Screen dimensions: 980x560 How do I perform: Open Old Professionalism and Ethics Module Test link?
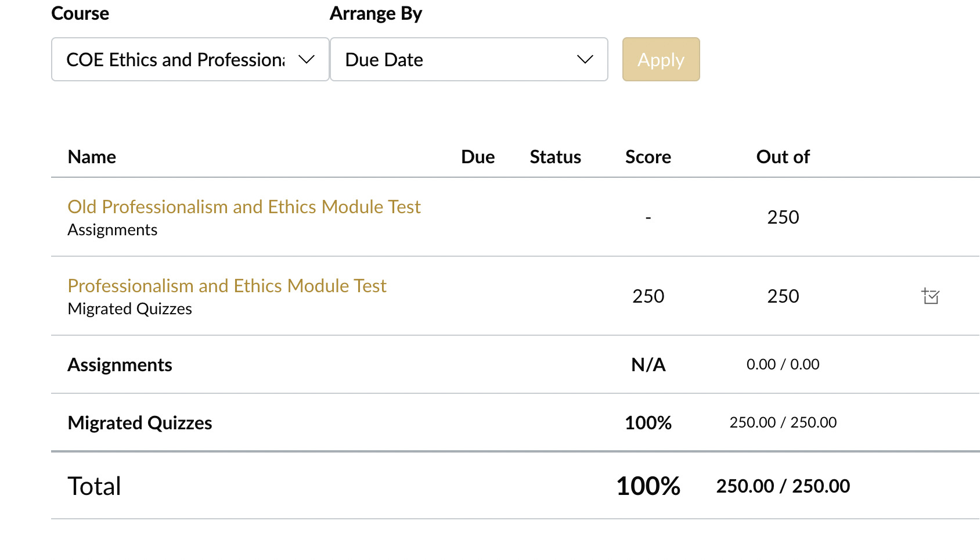click(244, 207)
